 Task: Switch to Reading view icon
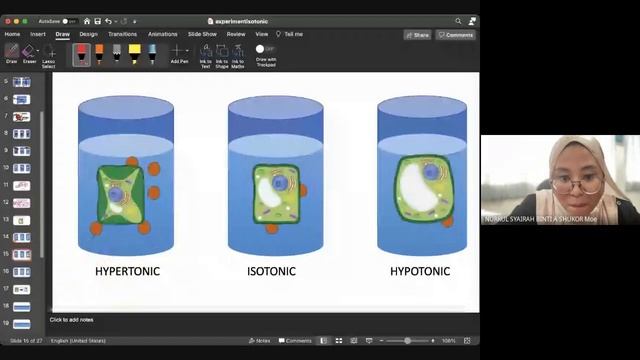pos(353,340)
